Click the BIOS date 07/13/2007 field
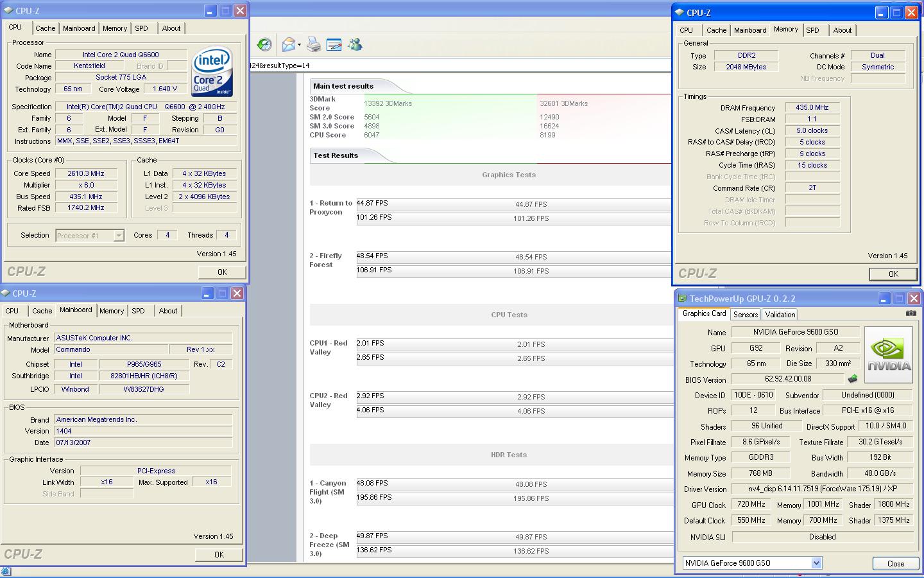Viewport: 924px width, 578px height. tap(143, 442)
